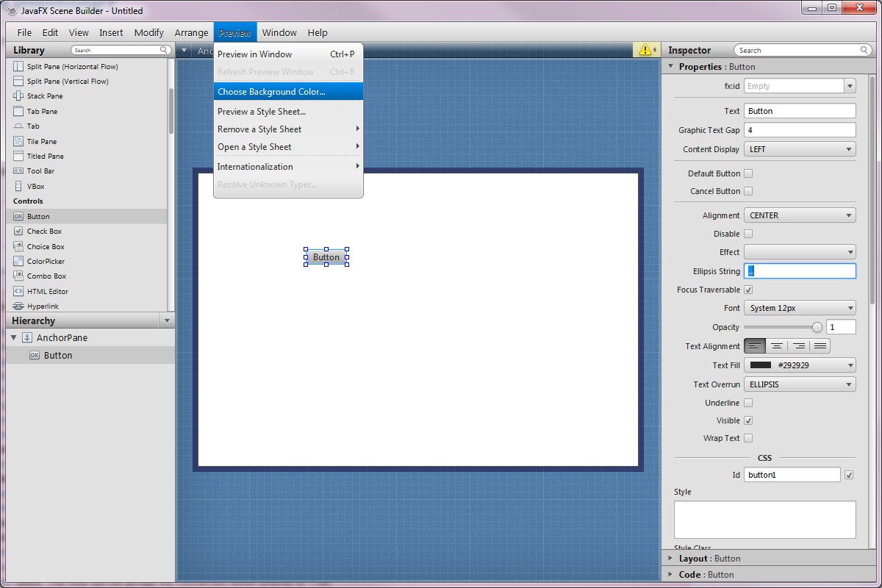
Task: Open the Modify menu
Action: [148, 32]
